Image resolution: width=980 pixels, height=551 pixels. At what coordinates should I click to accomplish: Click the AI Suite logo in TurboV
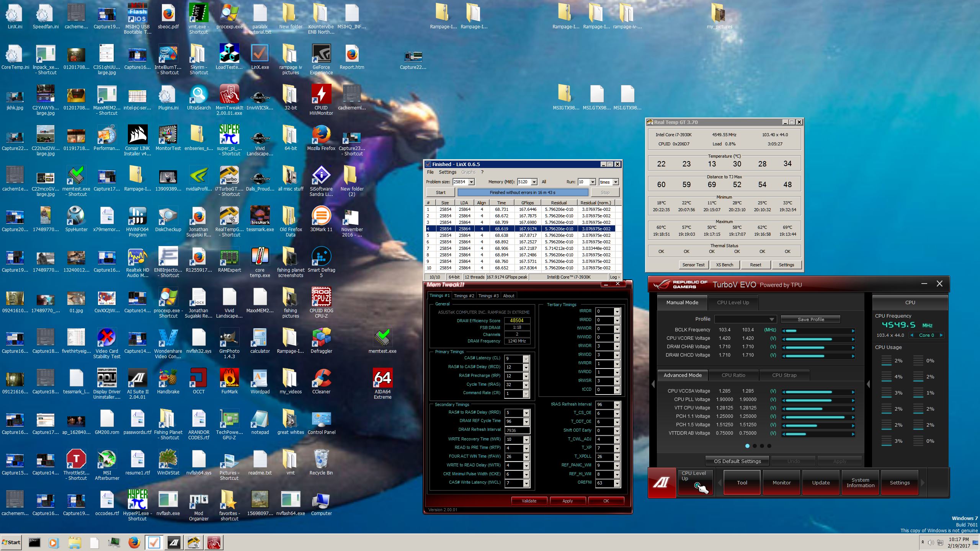(x=662, y=483)
